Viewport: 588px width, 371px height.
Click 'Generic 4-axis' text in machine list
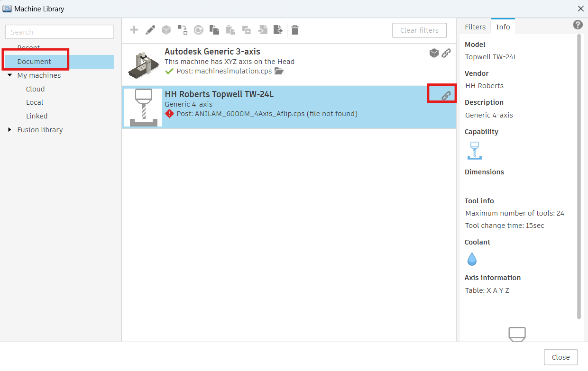click(x=188, y=104)
